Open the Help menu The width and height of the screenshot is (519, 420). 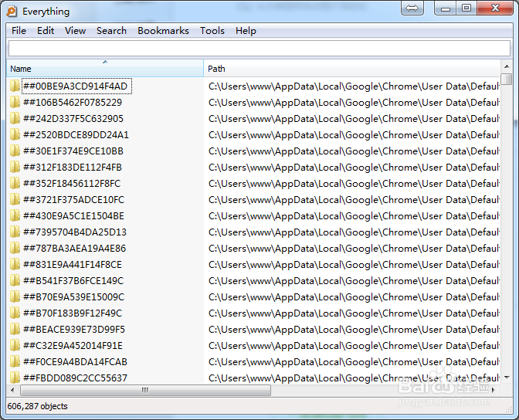coord(246,31)
